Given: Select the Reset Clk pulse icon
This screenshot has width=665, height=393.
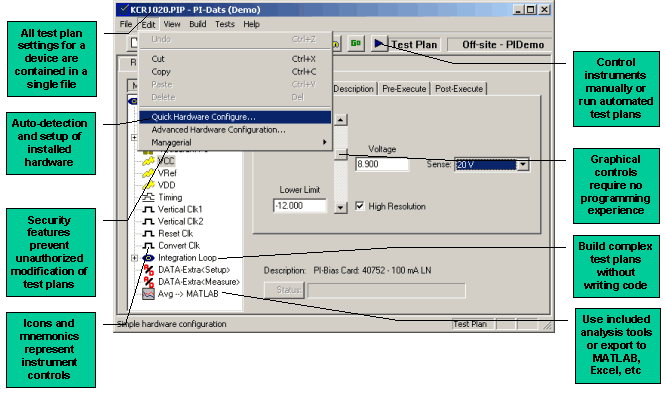Looking at the screenshot, I should click(x=148, y=234).
